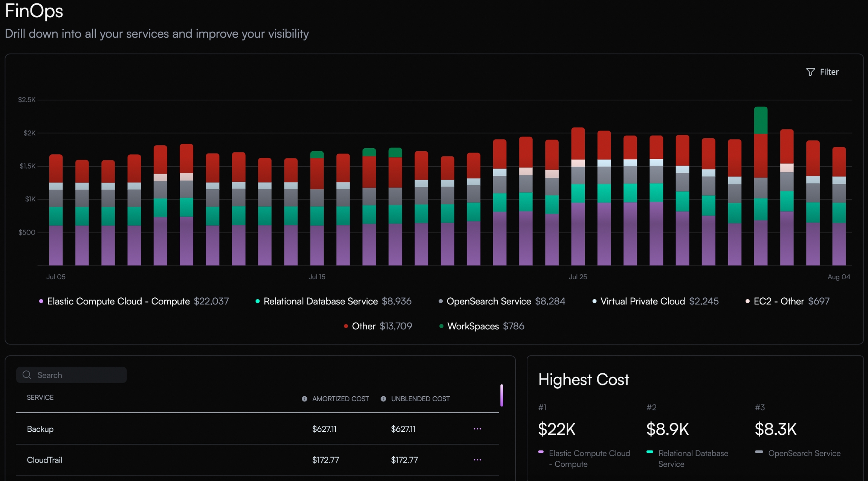
Task: Toggle the WorkSpaces legend entry
Action: pyautogui.click(x=472, y=326)
